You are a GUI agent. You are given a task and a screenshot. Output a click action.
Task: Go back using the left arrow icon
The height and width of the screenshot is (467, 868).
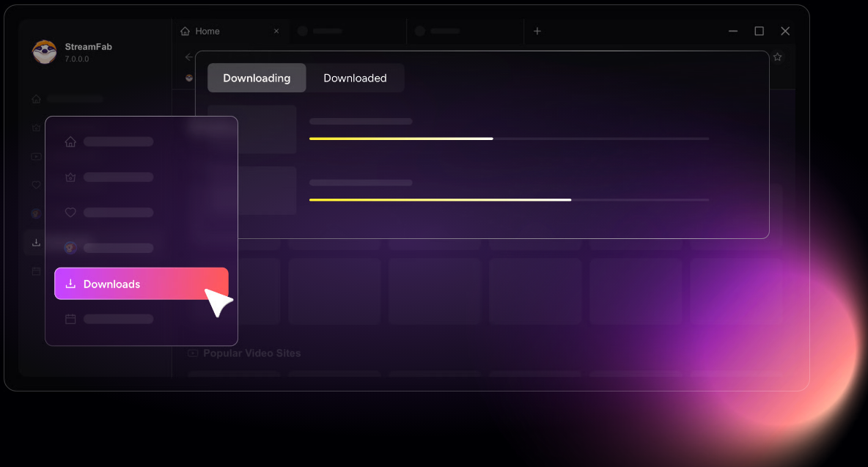[189, 57]
